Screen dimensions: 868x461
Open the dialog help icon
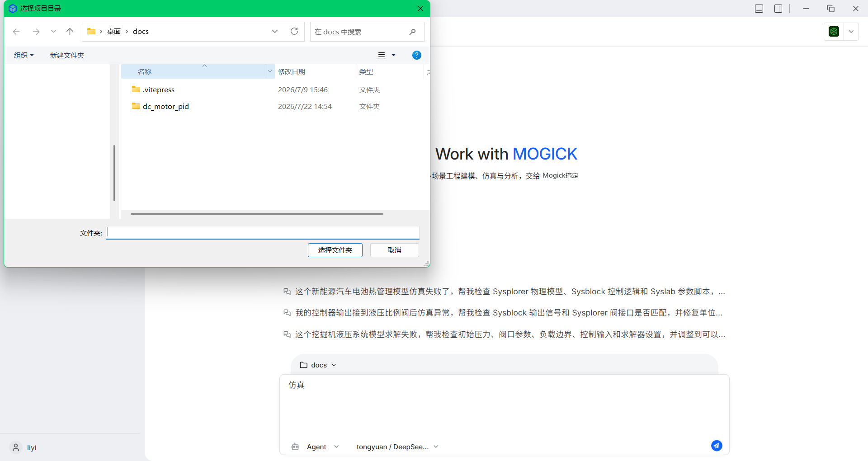pos(417,55)
